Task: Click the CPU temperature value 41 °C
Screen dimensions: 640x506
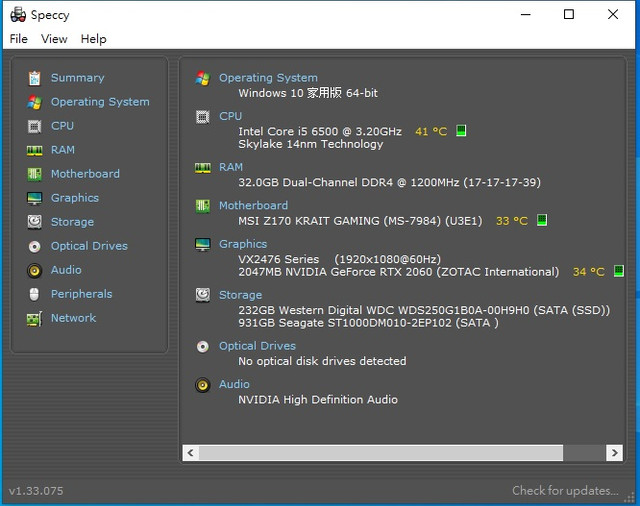Action: click(431, 131)
